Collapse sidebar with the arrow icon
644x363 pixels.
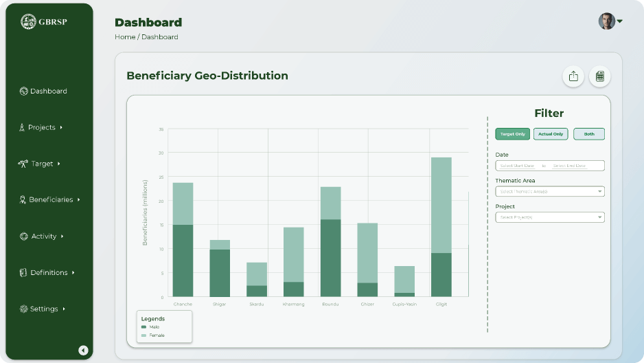click(83, 350)
